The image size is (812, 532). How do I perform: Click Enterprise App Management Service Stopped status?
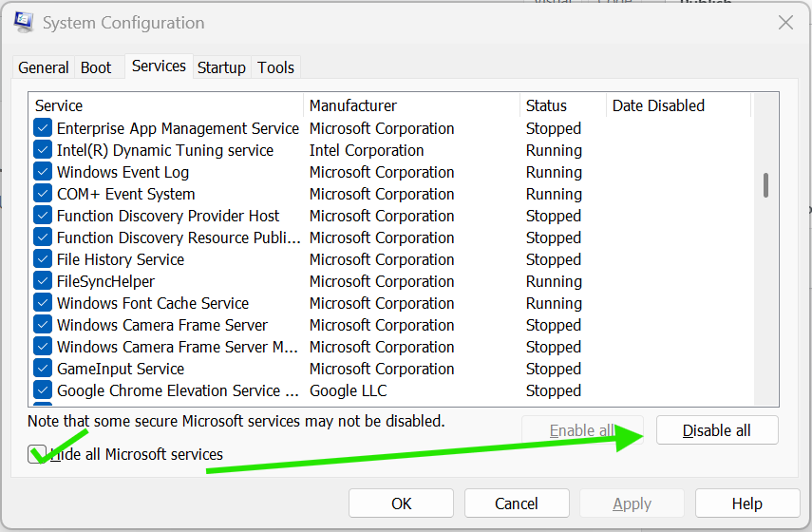[554, 128]
